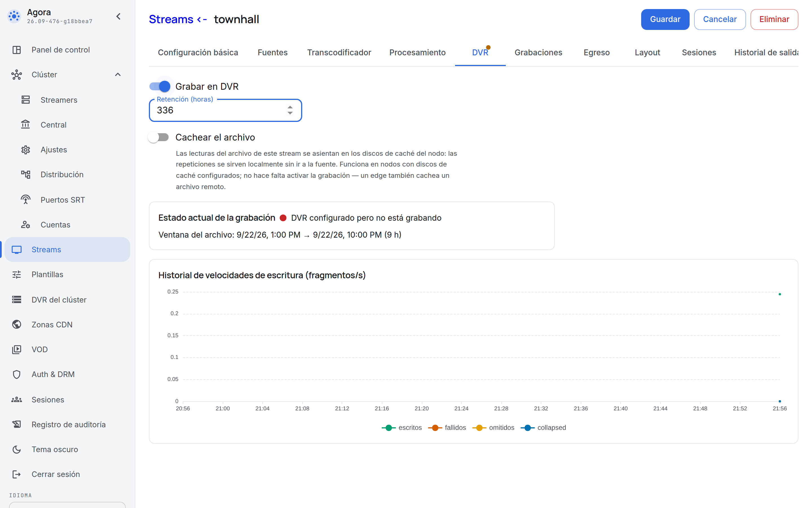Collapse the sidebar with the chevron

118,16
